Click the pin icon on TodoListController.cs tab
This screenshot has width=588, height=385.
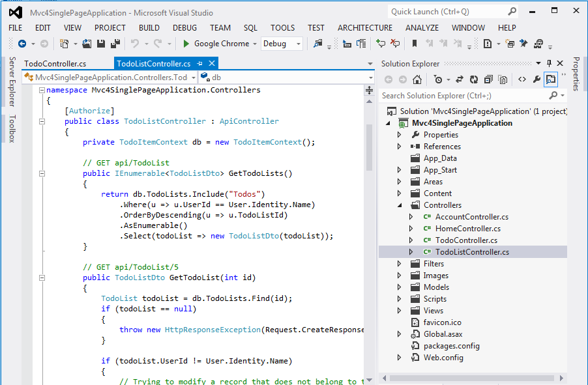pos(200,64)
